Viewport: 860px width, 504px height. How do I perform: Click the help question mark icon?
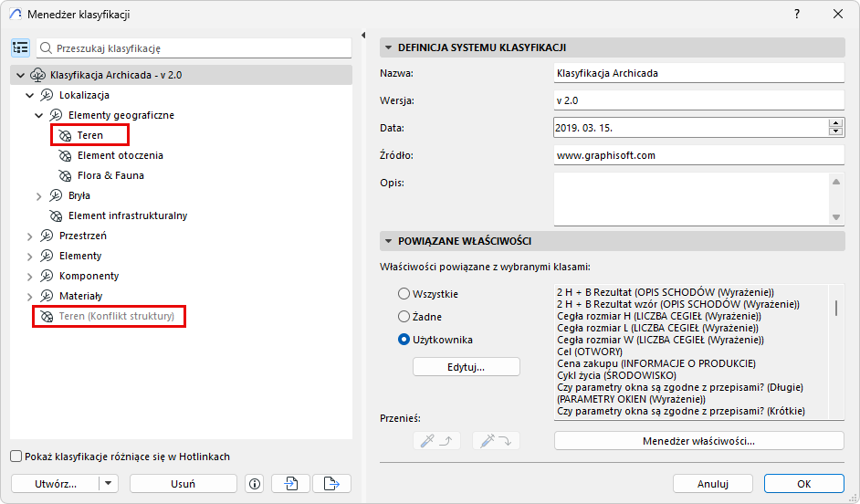tap(797, 15)
